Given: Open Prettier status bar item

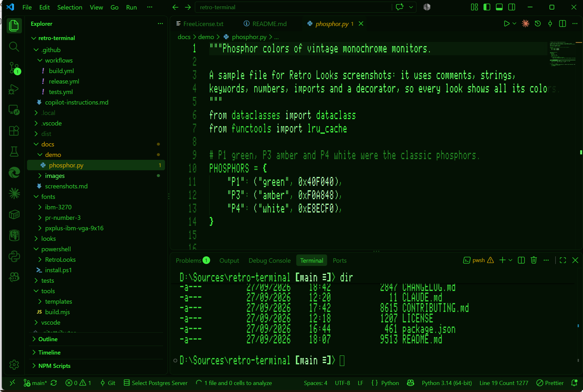Looking at the screenshot, I should point(550,383).
